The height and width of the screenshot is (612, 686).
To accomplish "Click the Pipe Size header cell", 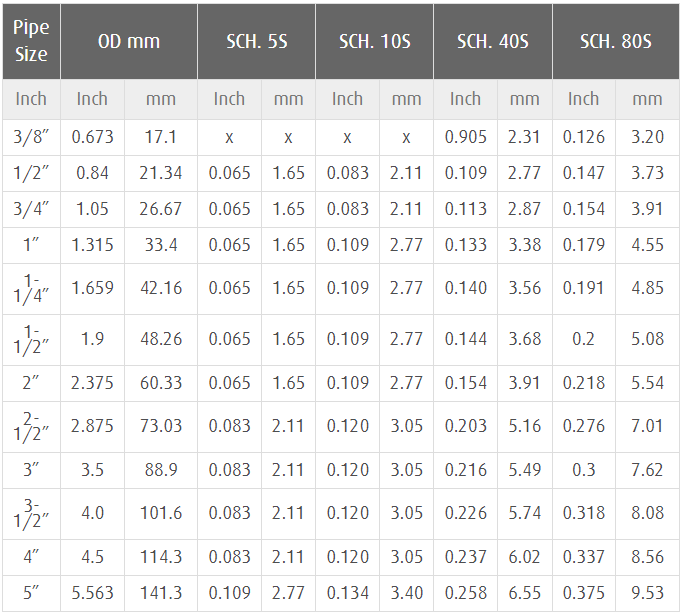I will [x=31, y=42].
